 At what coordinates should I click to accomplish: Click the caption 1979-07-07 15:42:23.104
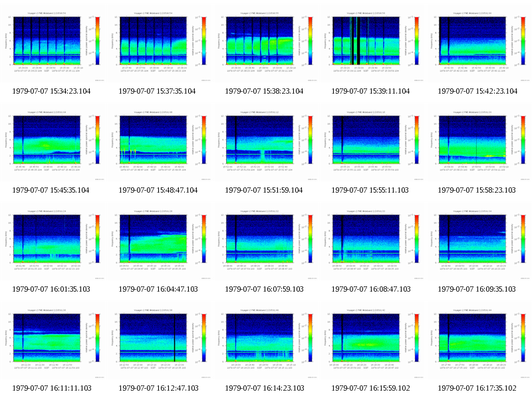477,91
